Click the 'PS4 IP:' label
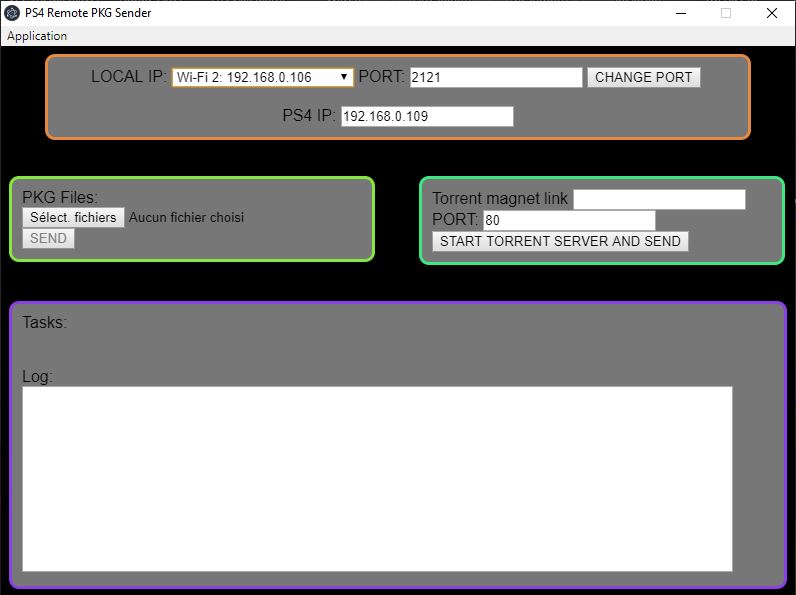Image resolution: width=796 pixels, height=595 pixels. click(x=309, y=116)
